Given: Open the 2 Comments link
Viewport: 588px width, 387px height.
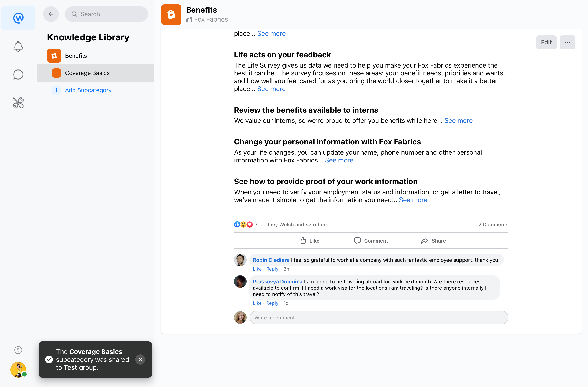Looking at the screenshot, I should [x=493, y=225].
